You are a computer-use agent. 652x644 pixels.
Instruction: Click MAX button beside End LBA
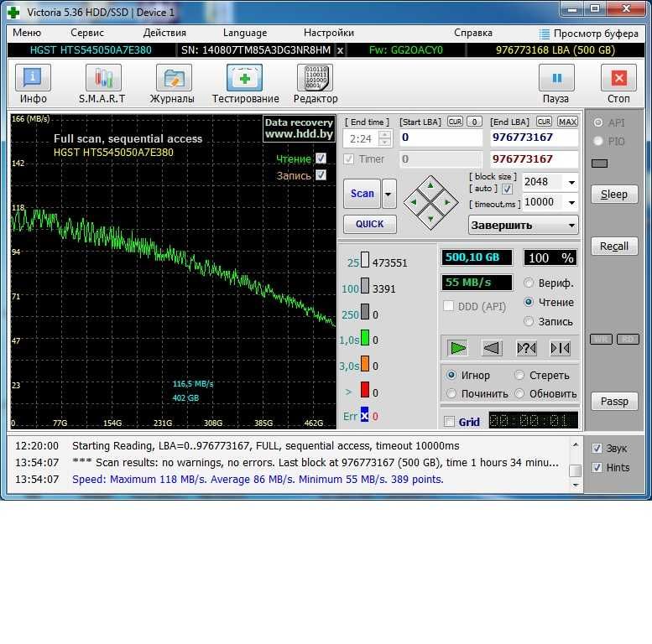[x=567, y=122]
